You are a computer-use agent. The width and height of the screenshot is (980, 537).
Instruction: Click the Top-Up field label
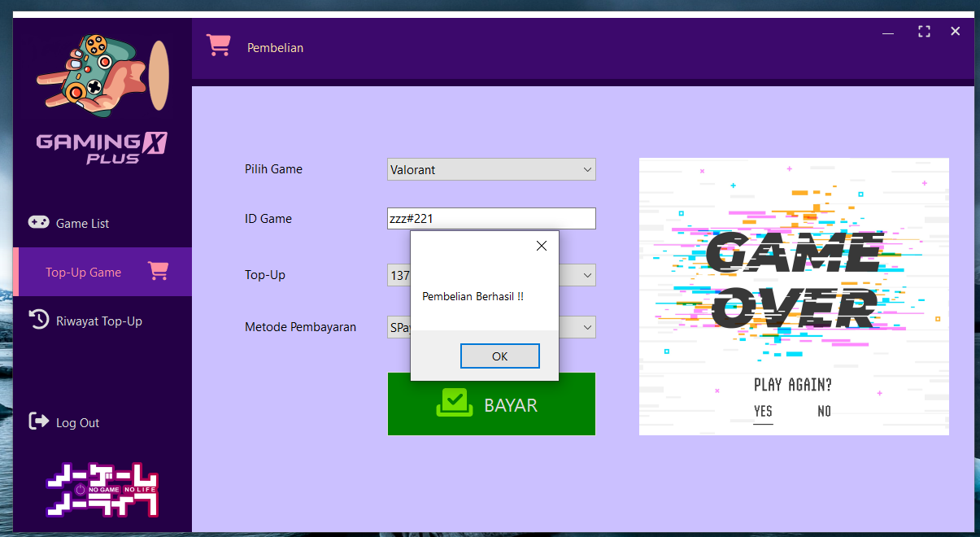click(265, 275)
